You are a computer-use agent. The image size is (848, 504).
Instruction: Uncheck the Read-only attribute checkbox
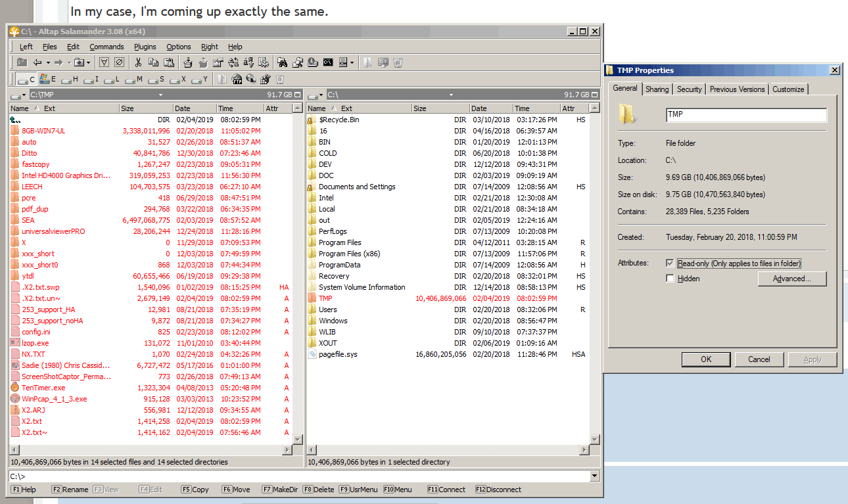click(670, 263)
